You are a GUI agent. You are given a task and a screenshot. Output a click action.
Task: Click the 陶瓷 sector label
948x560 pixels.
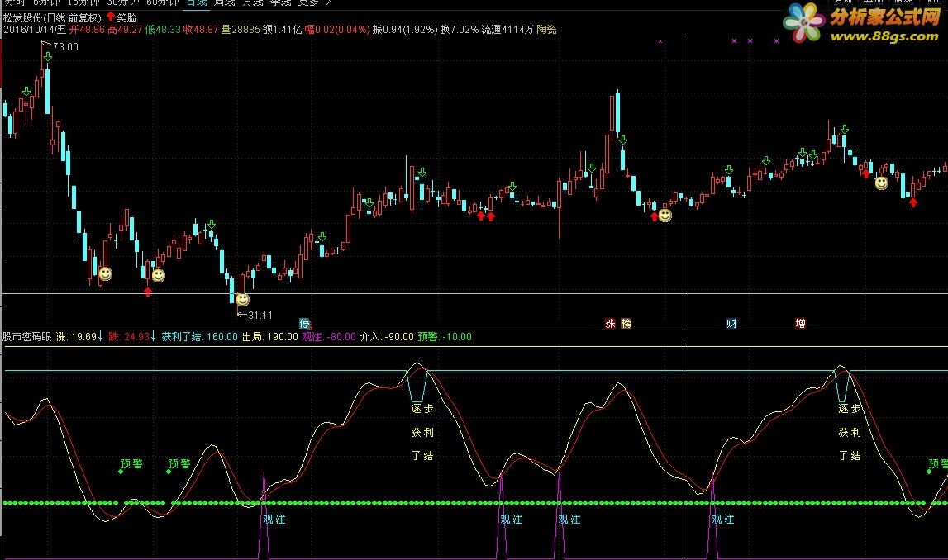[x=546, y=29]
